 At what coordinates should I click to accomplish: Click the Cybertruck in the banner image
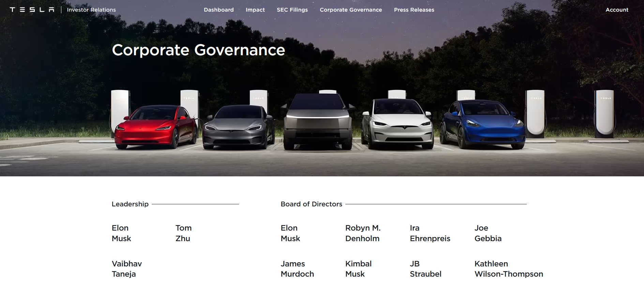[318, 121]
